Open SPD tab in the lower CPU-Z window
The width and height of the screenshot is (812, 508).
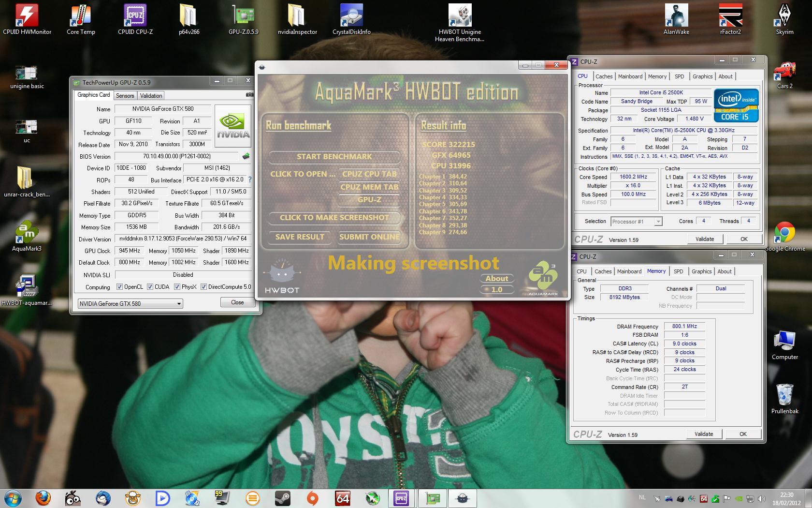click(x=678, y=271)
